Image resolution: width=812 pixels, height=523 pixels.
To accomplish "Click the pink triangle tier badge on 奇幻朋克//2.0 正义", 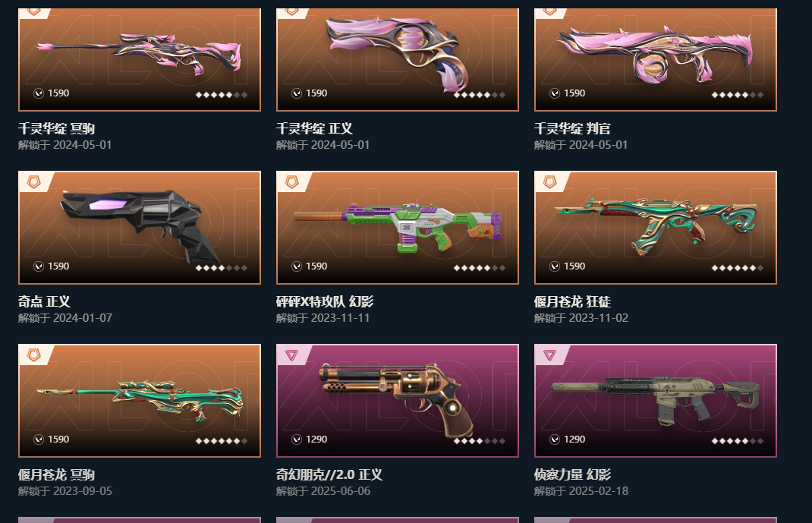I will click(291, 354).
